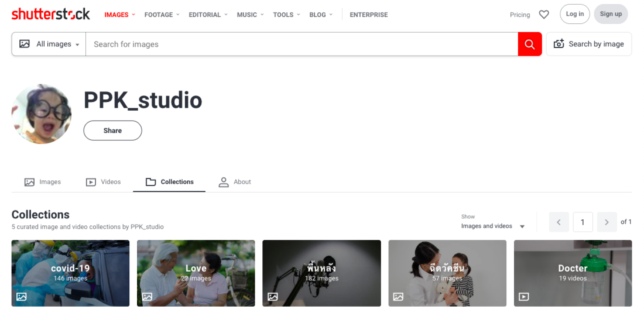Click video-type icon on Docter collection
644x316 pixels.
coord(523,296)
